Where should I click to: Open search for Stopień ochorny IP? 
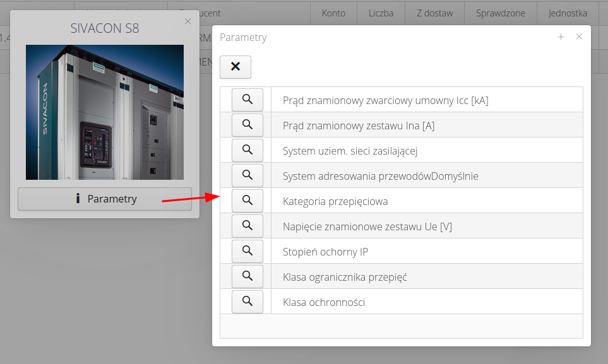pos(247,251)
